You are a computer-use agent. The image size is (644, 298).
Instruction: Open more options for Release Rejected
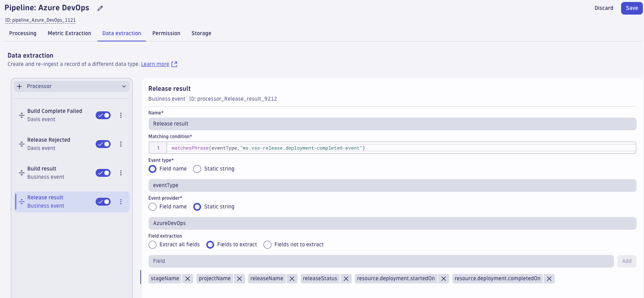[x=121, y=144]
